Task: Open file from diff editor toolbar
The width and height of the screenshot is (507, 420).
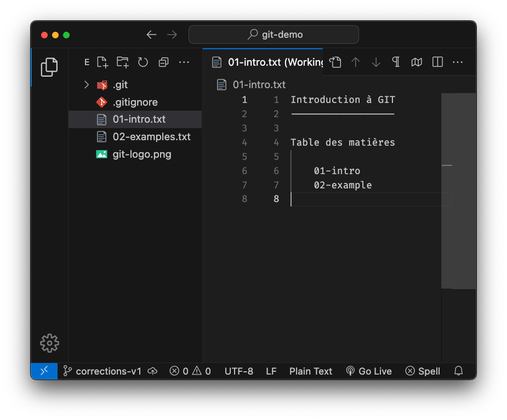Action: (335, 62)
